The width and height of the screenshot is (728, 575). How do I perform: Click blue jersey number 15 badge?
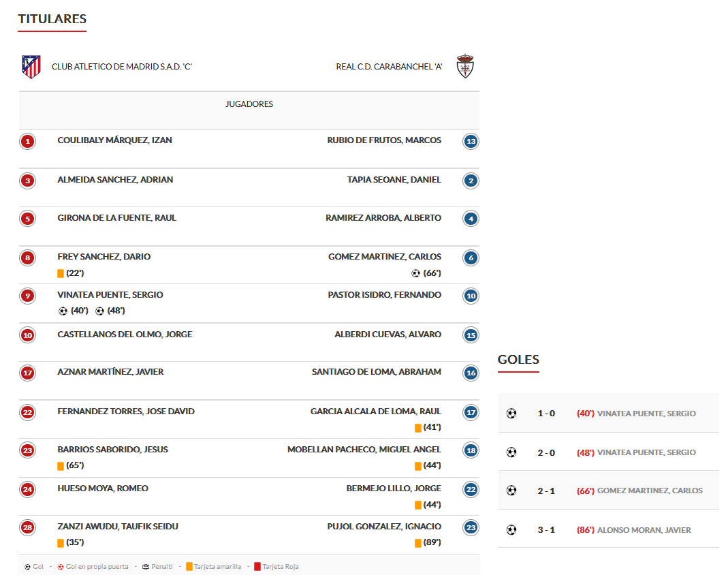tap(471, 335)
